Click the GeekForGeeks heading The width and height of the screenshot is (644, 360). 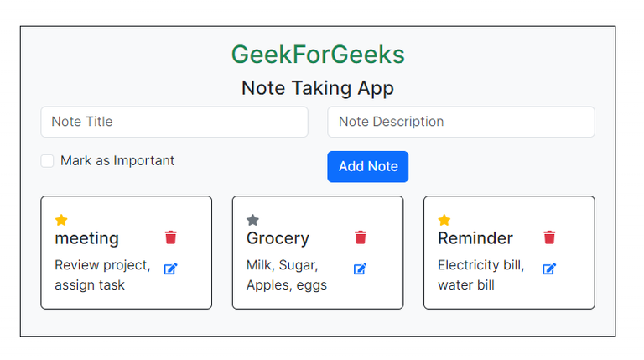[318, 55]
